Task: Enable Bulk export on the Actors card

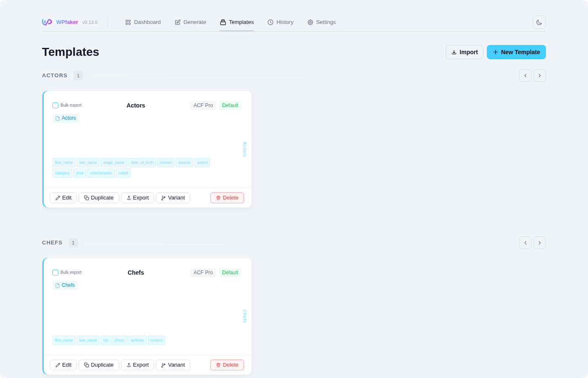Action: pyautogui.click(x=55, y=105)
